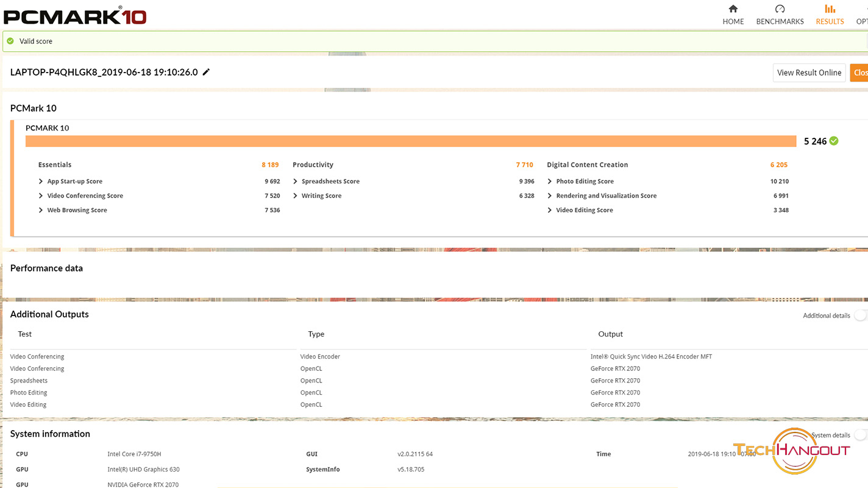
Task: Expand Spreadsheets Score
Action: coord(295,181)
